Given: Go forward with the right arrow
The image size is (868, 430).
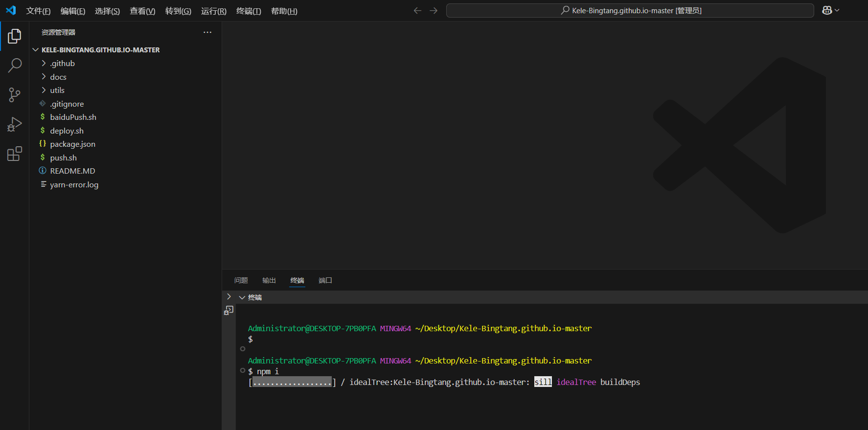Looking at the screenshot, I should [x=434, y=11].
